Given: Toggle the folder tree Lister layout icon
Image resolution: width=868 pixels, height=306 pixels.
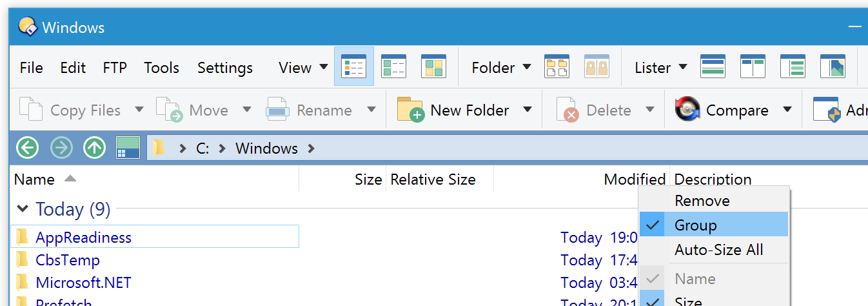Looking at the screenshot, I should tap(793, 66).
